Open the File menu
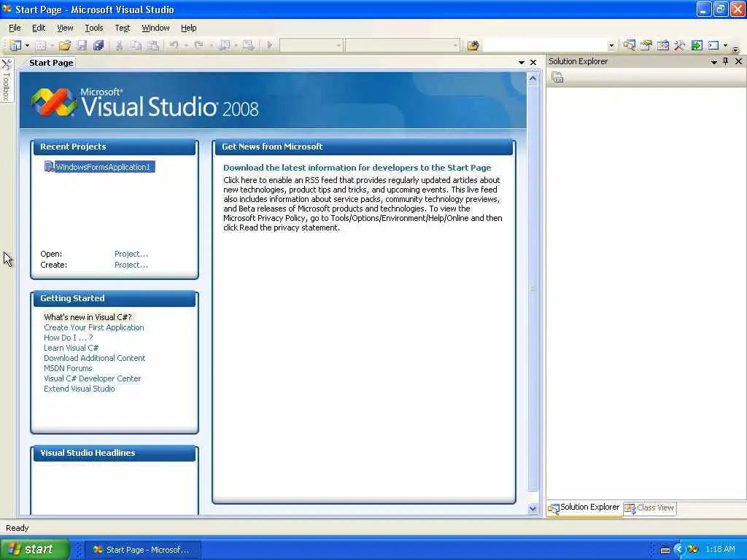This screenshot has height=560, width=747. [15, 28]
